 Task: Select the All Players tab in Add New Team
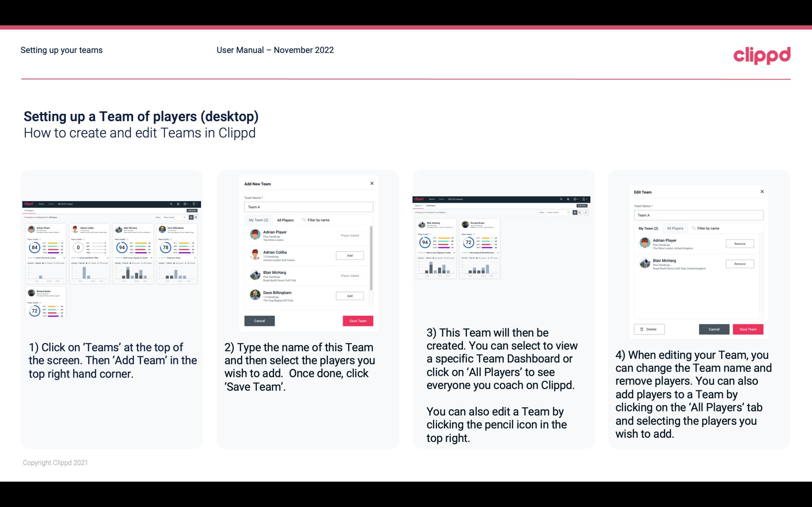coord(285,220)
